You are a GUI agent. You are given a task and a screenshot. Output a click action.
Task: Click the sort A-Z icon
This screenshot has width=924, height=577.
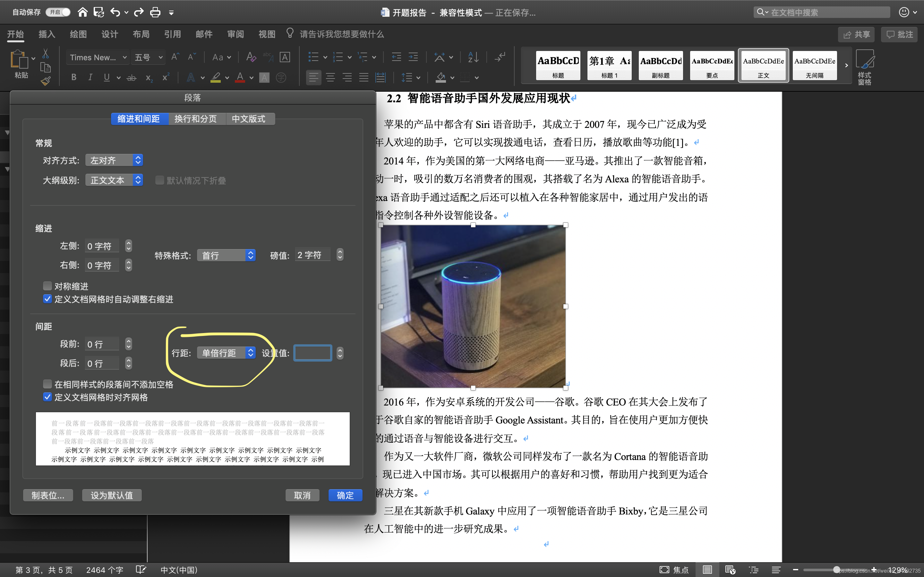[473, 57]
